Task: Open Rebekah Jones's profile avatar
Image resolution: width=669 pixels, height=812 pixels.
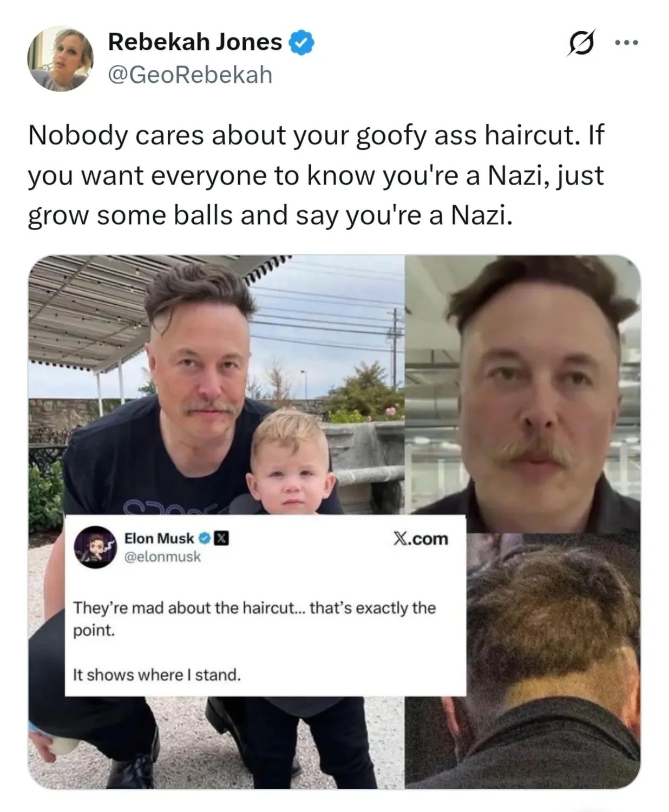Action: 60,58
